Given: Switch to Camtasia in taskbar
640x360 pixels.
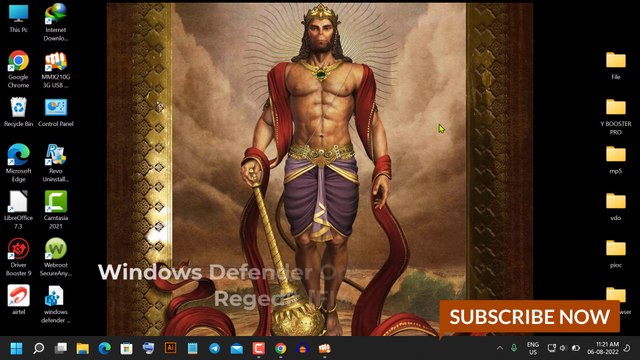Looking at the screenshot, I should coord(259,348).
